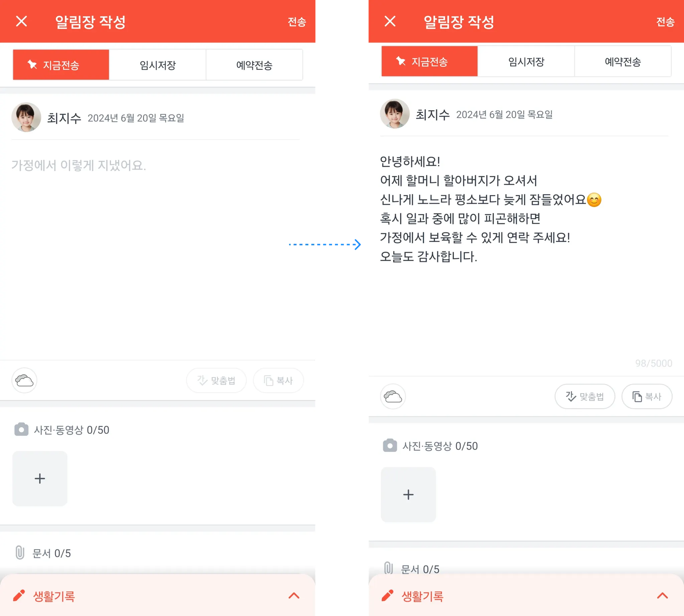The width and height of the screenshot is (684, 616).
Task: Run 맞춤법 spell check in right panel
Action: 584,396
